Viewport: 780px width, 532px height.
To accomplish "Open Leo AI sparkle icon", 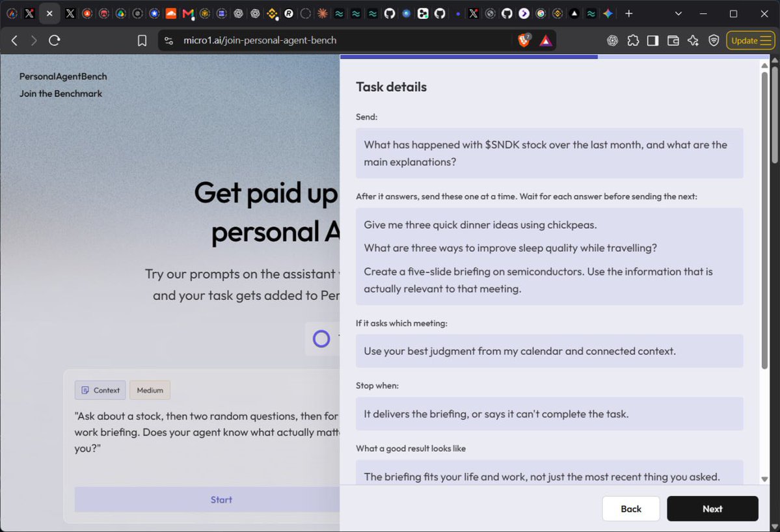I will click(x=693, y=40).
